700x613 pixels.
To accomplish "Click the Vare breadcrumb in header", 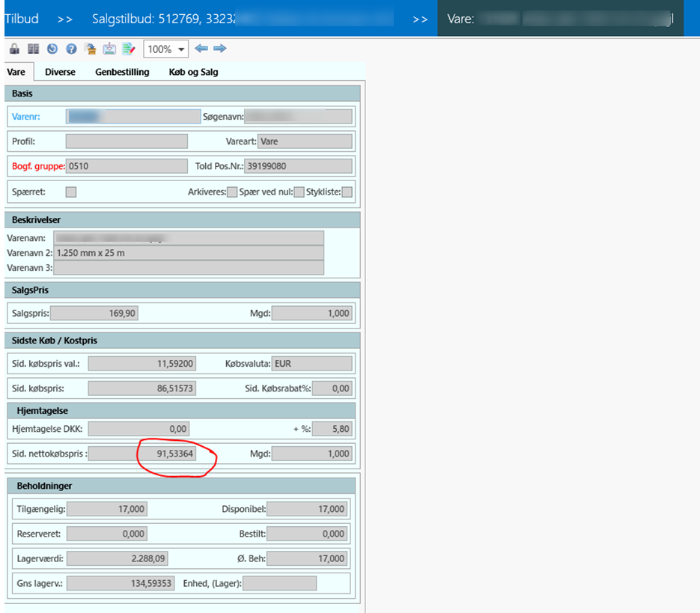I will click(x=560, y=19).
